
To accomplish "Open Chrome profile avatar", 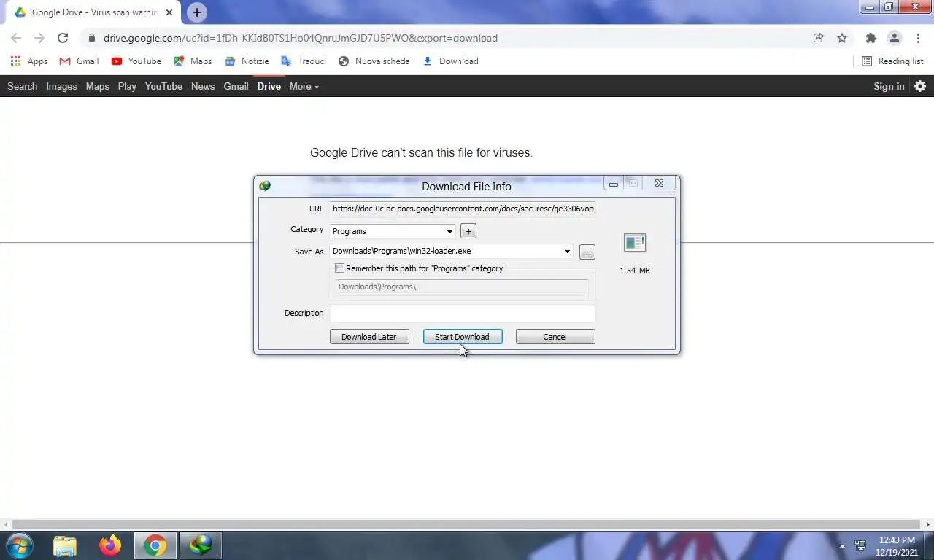I will [x=894, y=38].
